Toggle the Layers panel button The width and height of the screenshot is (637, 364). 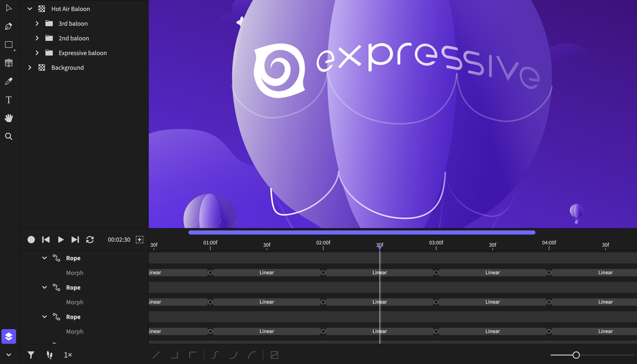coord(9,336)
